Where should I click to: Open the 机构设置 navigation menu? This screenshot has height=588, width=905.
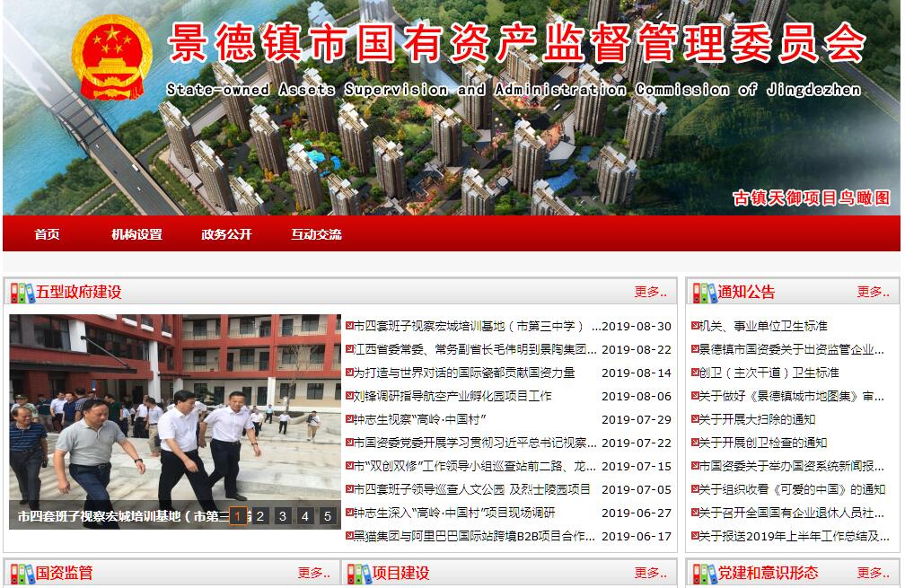[136, 235]
